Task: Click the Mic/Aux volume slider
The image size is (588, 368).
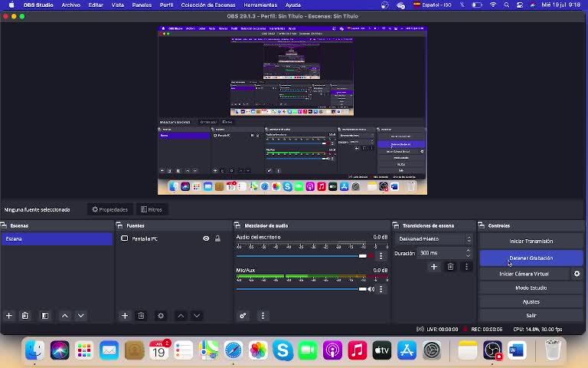Action: click(302, 289)
